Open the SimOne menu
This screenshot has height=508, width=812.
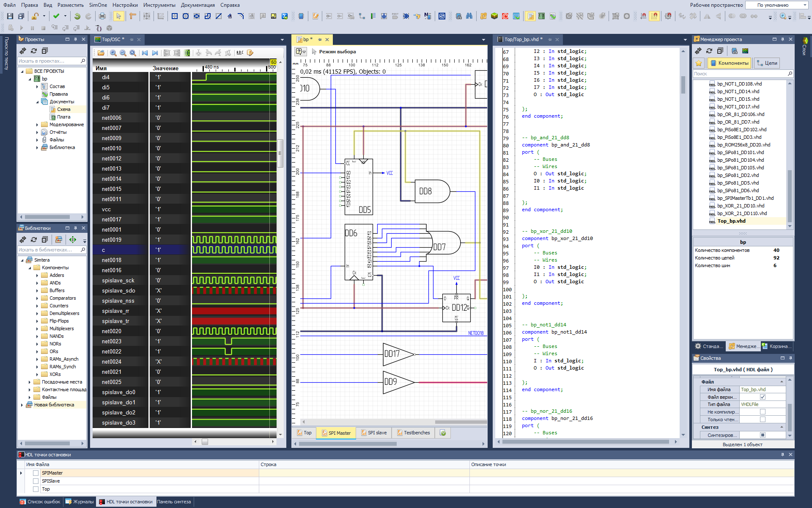(98, 5)
